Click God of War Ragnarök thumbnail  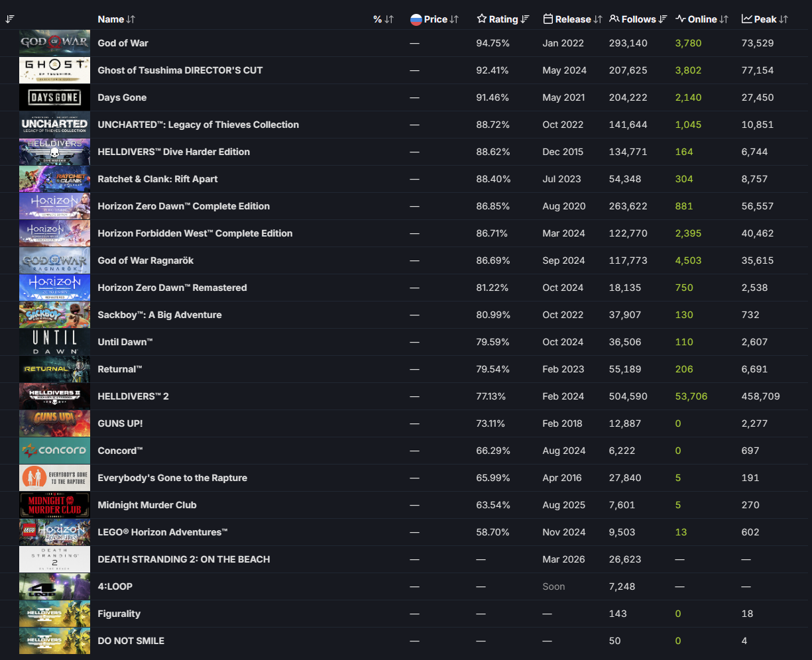point(54,260)
